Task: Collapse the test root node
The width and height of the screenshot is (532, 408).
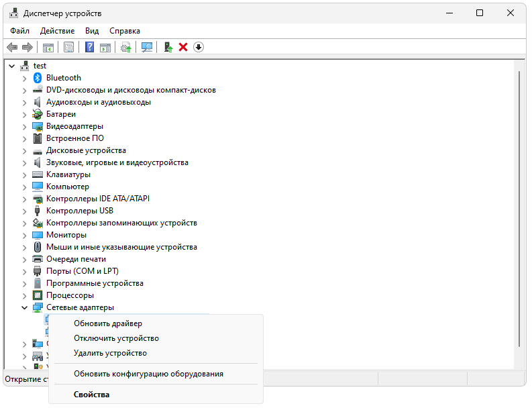Action: point(12,66)
